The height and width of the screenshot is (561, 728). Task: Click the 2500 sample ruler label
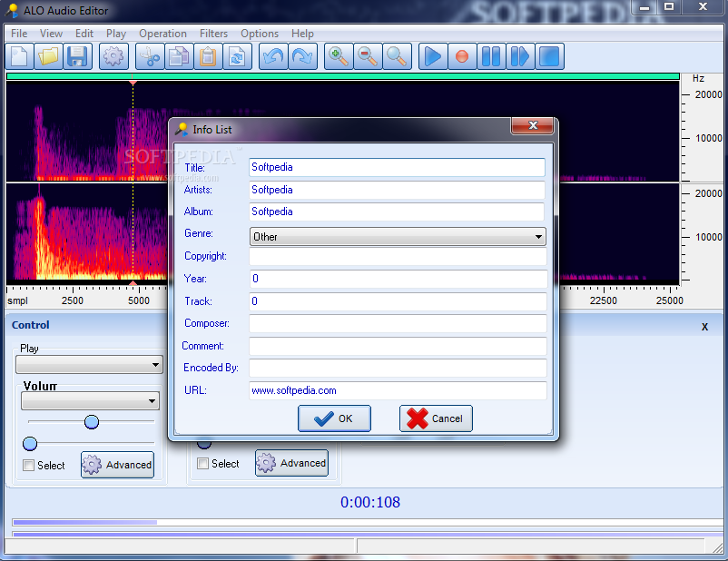pyautogui.click(x=73, y=300)
